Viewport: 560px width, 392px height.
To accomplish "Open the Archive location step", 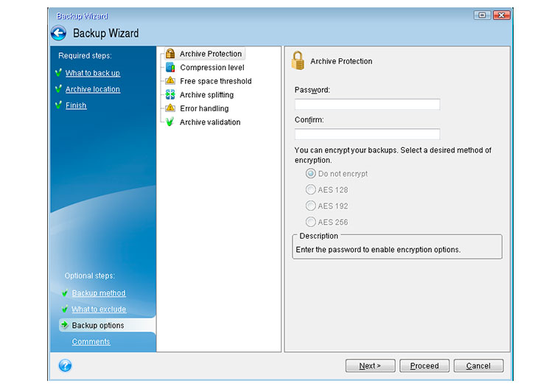I will tap(93, 89).
